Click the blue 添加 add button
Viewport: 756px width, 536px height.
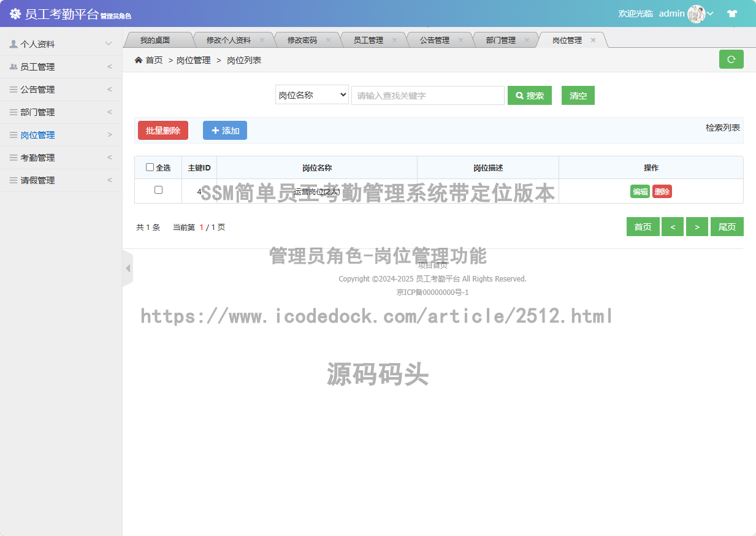pyautogui.click(x=225, y=131)
